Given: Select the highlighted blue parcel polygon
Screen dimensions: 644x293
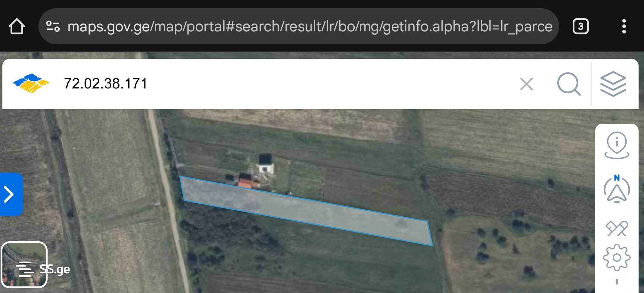Looking at the screenshot, I should (306, 211).
